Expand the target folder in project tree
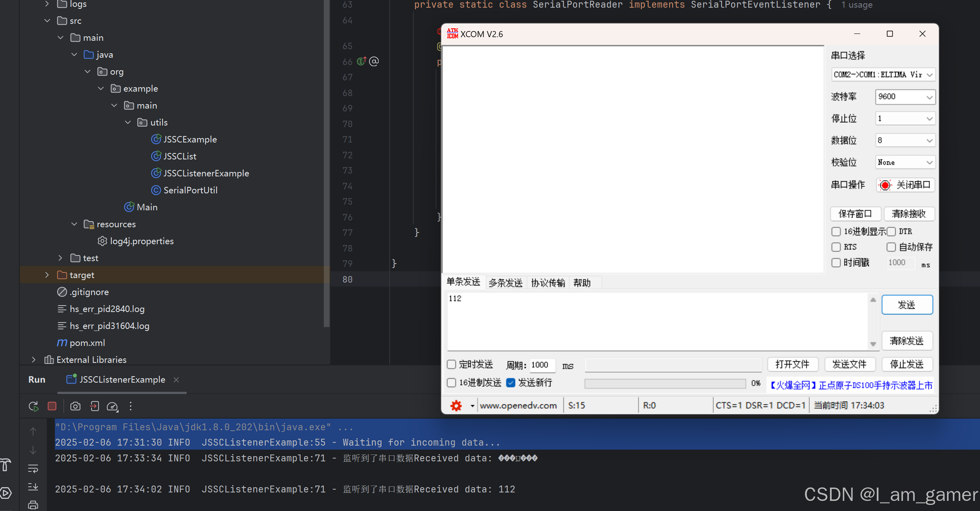The image size is (980, 511). (47, 275)
